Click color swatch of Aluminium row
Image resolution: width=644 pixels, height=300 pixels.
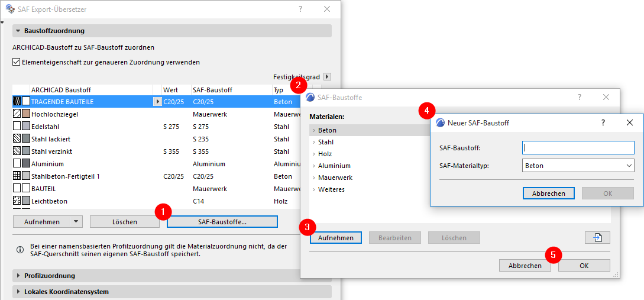(26, 164)
